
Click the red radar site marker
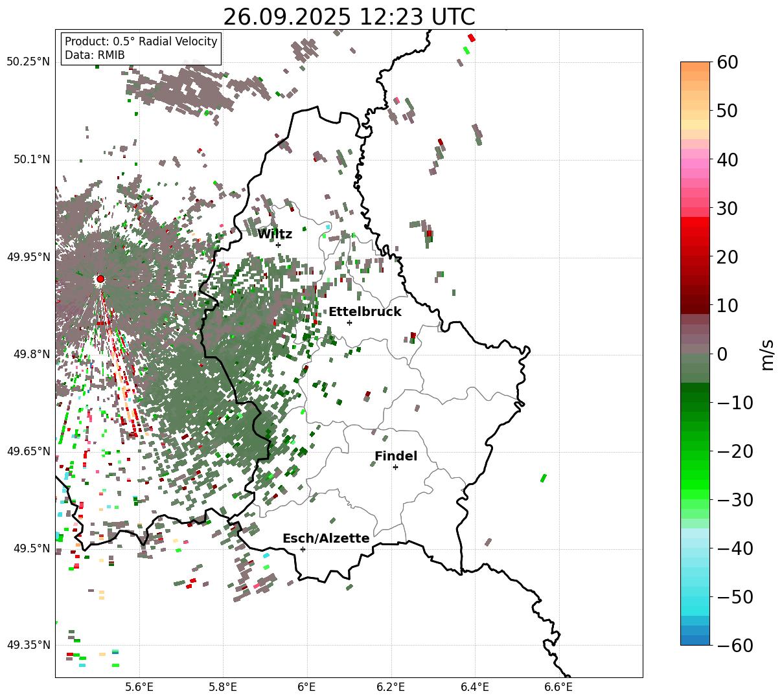click(100, 279)
